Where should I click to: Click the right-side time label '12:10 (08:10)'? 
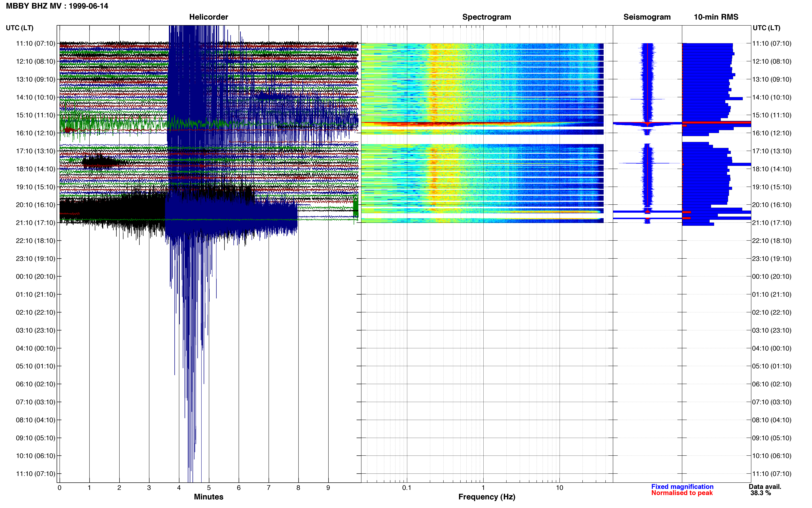pos(772,61)
